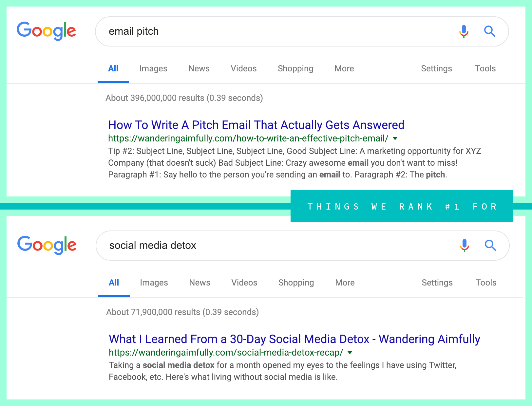Open the pitch email article link
The height and width of the screenshot is (406, 532).
coord(256,125)
